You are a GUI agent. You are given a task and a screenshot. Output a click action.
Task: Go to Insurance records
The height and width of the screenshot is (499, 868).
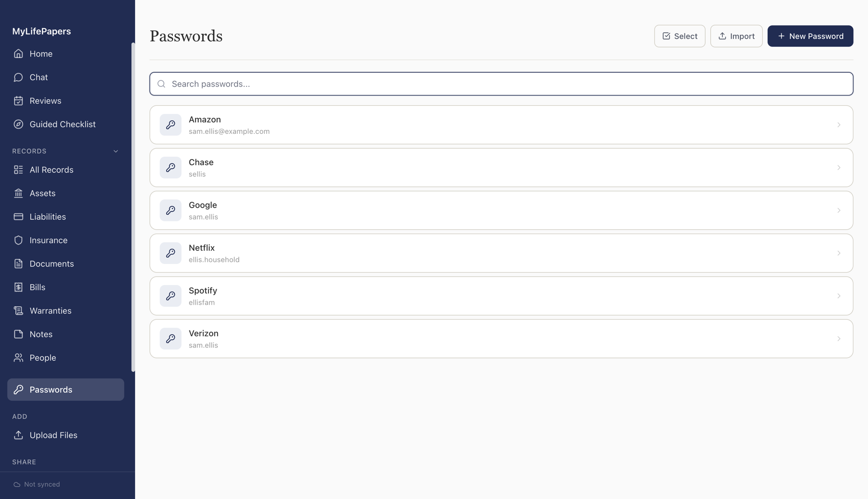pyautogui.click(x=66, y=240)
